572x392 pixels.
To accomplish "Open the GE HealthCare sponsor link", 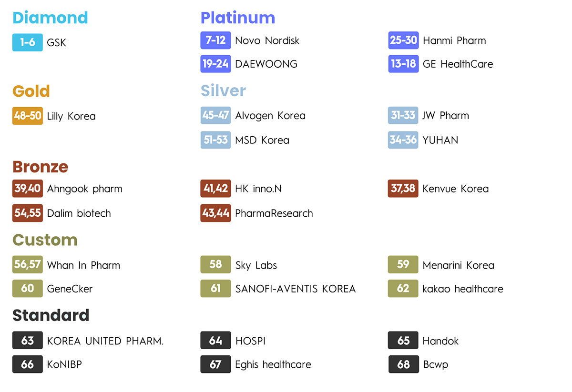I will pyautogui.click(x=458, y=64).
